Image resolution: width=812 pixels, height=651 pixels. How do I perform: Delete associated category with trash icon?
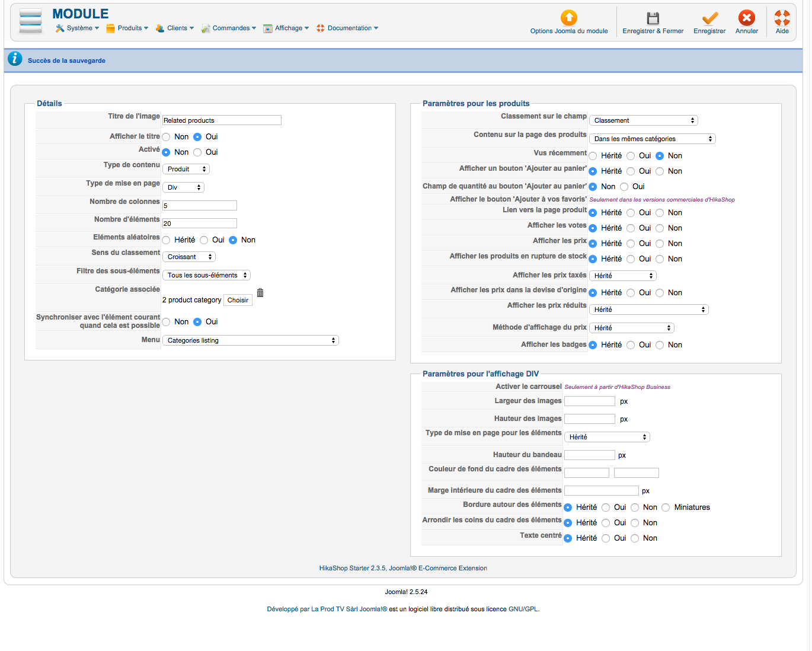260,293
